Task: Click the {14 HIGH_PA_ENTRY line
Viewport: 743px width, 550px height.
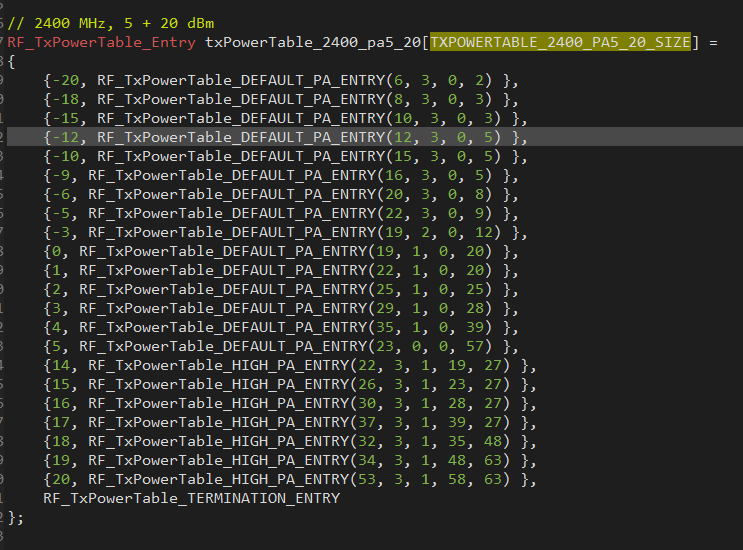Action: point(290,365)
